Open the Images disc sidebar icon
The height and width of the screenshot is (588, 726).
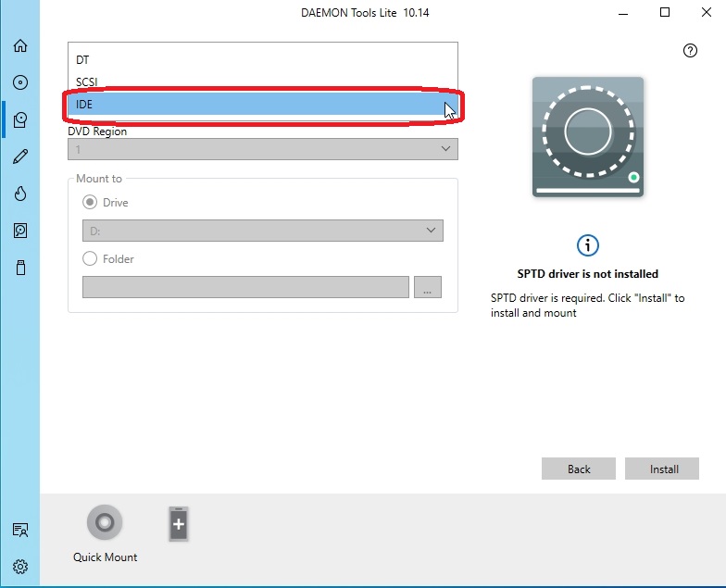[20, 82]
